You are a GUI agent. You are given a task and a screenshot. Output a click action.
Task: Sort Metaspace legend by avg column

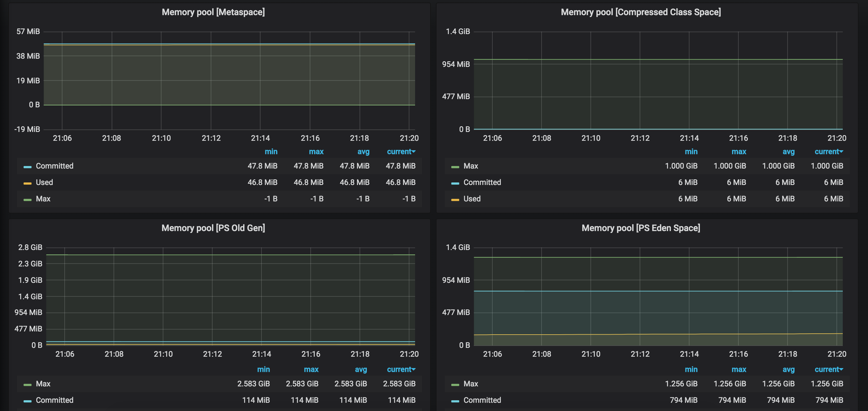pos(363,152)
